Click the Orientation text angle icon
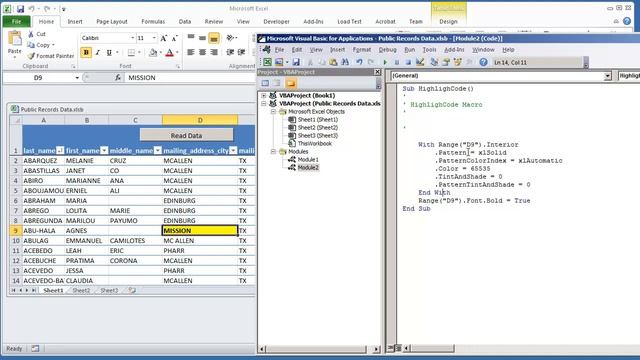Screen dimensions: 640x360 [x=230, y=38]
